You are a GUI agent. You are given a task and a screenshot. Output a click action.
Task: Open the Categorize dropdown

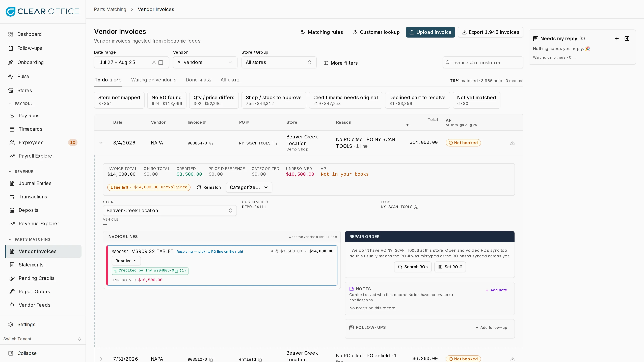pyautogui.click(x=249, y=187)
